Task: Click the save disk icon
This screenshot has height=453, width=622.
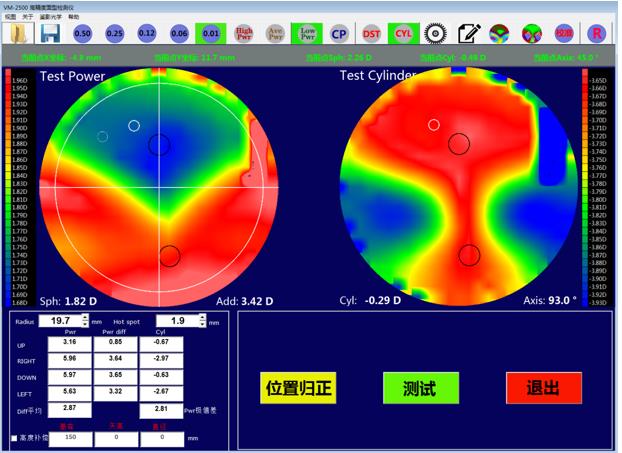Action: coord(50,34)
